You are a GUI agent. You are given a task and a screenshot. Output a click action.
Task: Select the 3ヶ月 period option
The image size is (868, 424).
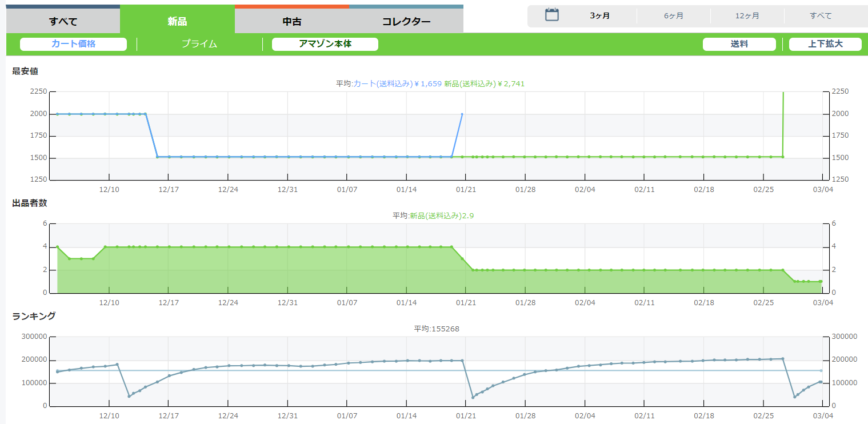tap(599, 16)
